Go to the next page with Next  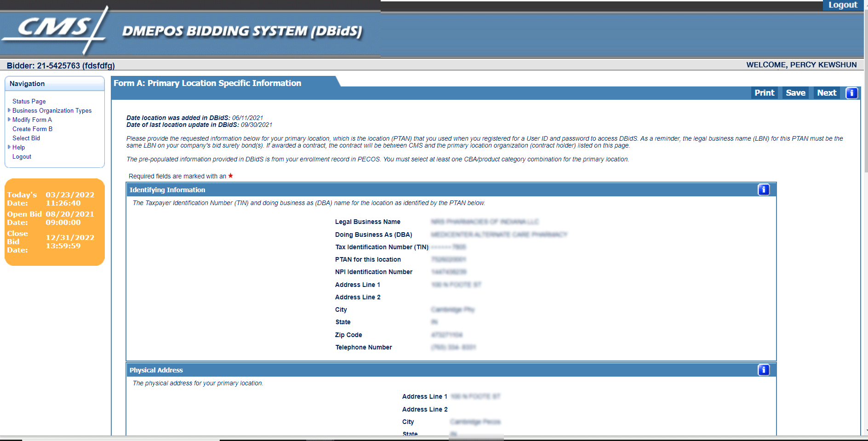(x=827, y=93)
